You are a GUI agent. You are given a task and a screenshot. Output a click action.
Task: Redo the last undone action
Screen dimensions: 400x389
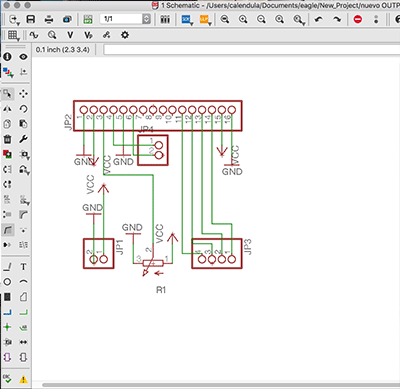click(337, 19)
